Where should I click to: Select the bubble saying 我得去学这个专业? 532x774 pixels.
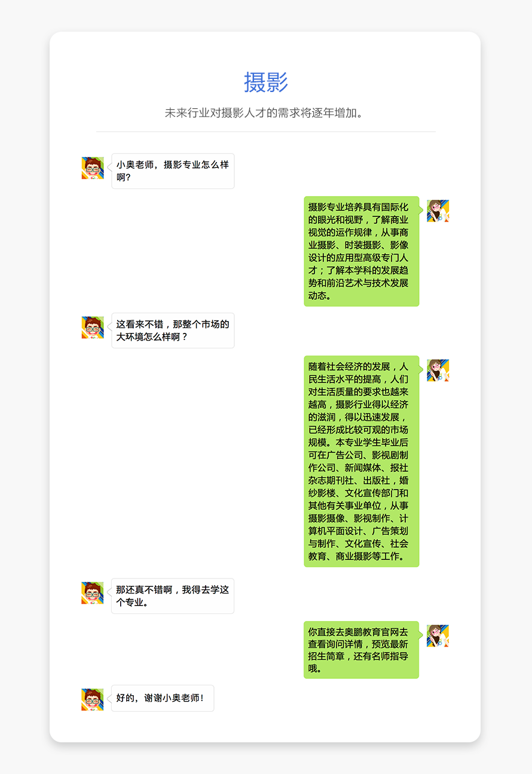tap(173, 596)
